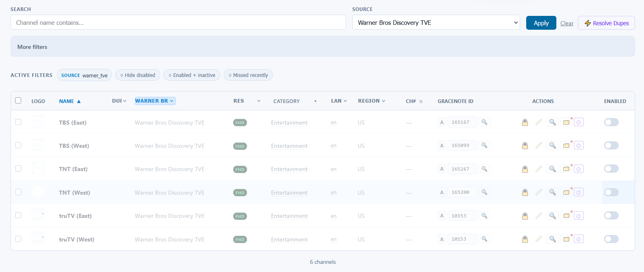
Task: Click the lock icon for TBS (East)
Action: click(x=525, y=122)
